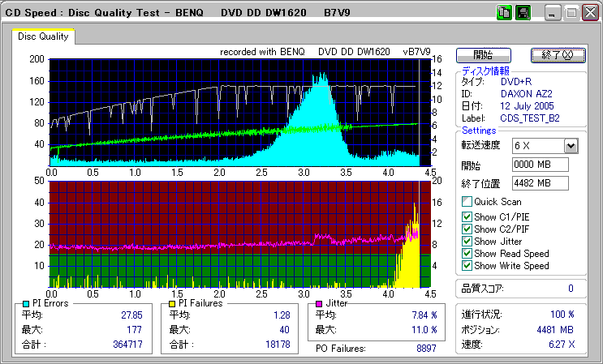Screen dimensions: 603x364
Task: Turn off Show Read Speed
Action: click(x=467, y=253)
